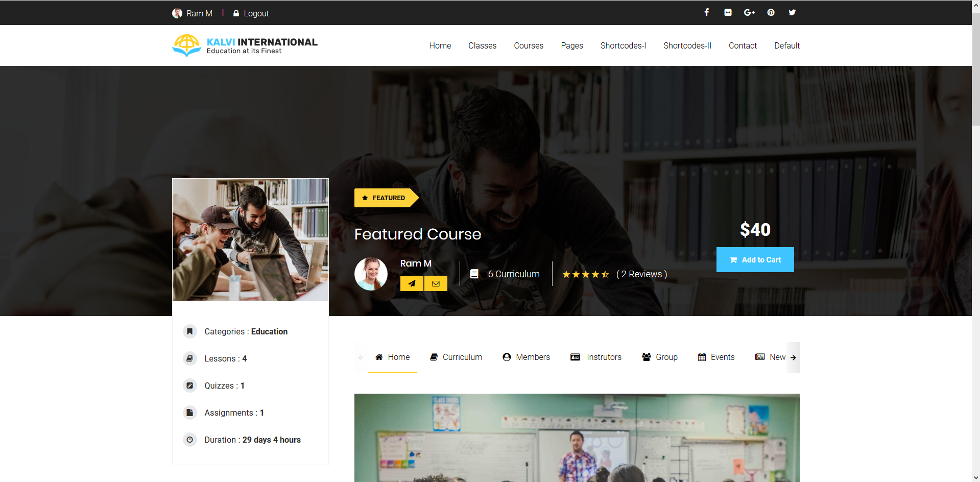The image size is (980, 482).
Task: Click the paper plane message icon
Action: (x=412, y=283)
